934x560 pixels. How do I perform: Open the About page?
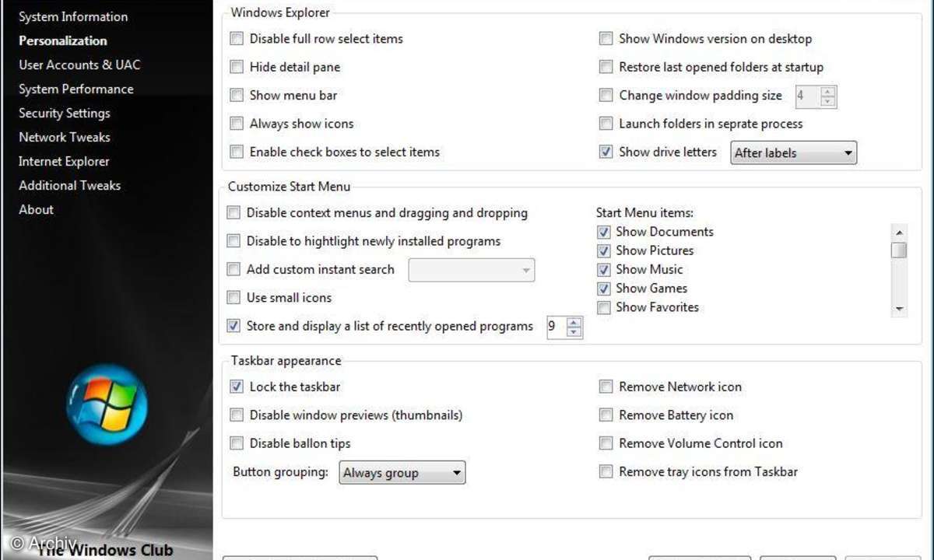37,209
